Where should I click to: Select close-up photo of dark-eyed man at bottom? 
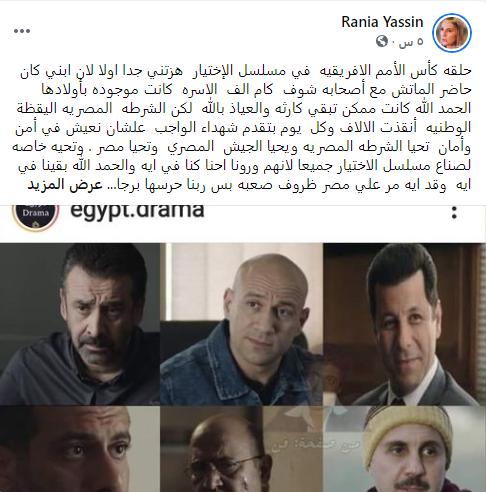[x=80, y=449]
